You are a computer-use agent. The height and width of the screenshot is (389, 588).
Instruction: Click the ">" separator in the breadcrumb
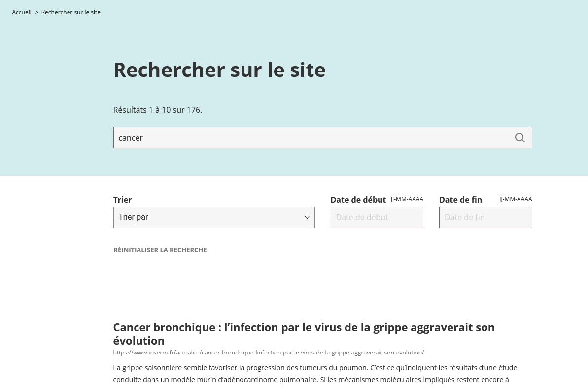click(x=37, y=12)
